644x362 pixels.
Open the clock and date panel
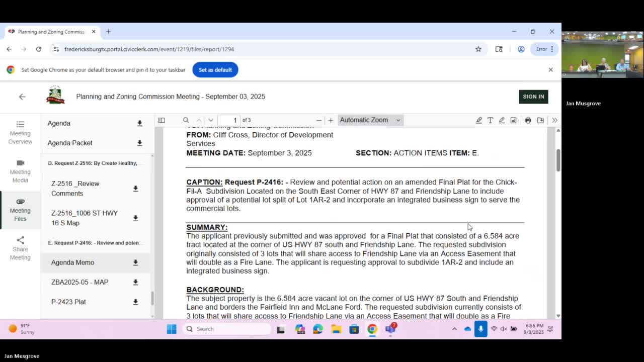pos(533,329)
